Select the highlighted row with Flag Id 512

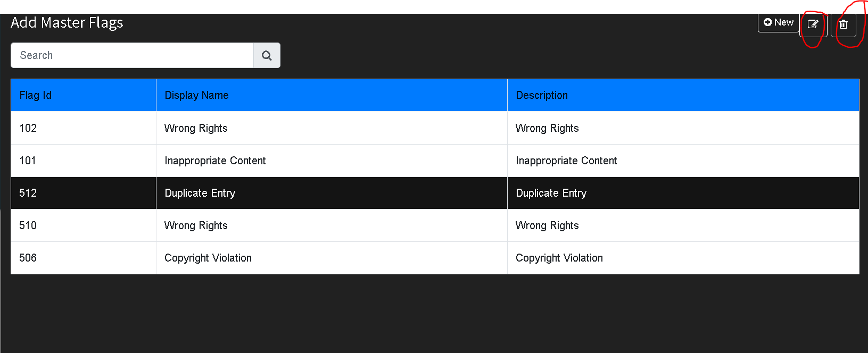click(x=435, y=193)
